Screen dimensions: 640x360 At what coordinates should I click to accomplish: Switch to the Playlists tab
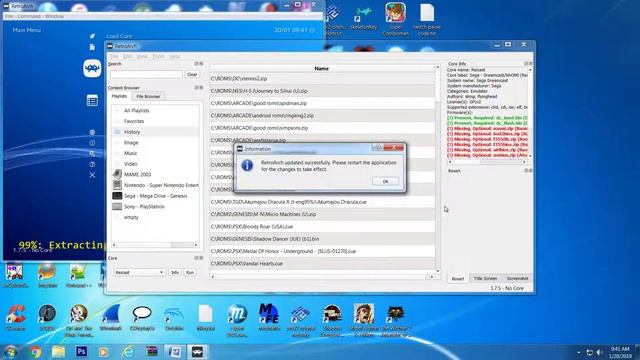pos(120,96)
